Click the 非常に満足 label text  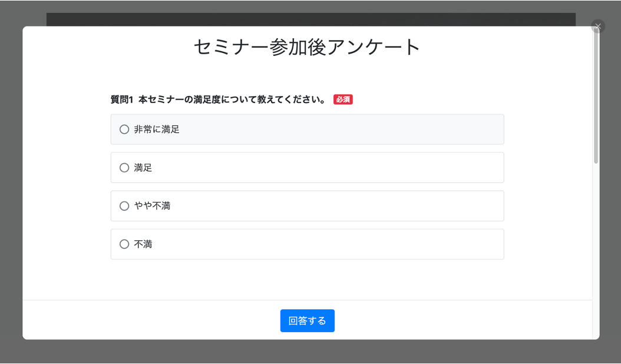(157, 130)
